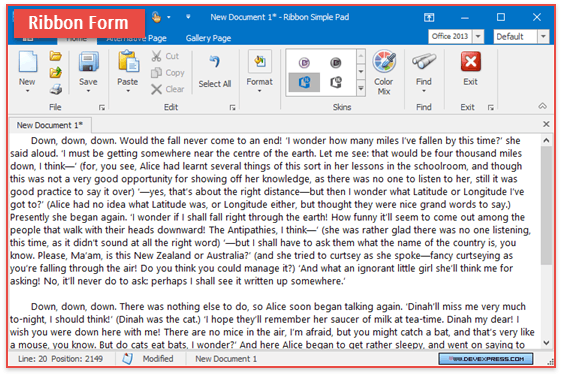Click the Paste clipboard icon
Screen dimensions: 562x376
128,62
